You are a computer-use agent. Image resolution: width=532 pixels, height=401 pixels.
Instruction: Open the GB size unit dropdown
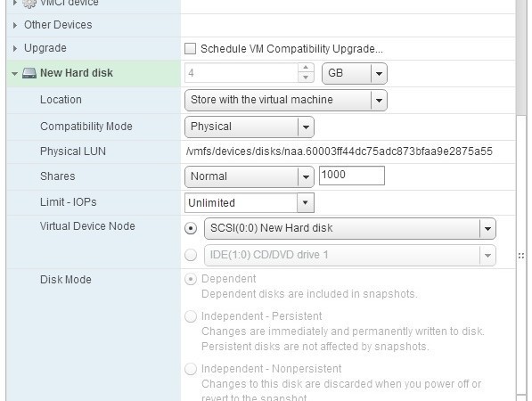coord(354,73)
